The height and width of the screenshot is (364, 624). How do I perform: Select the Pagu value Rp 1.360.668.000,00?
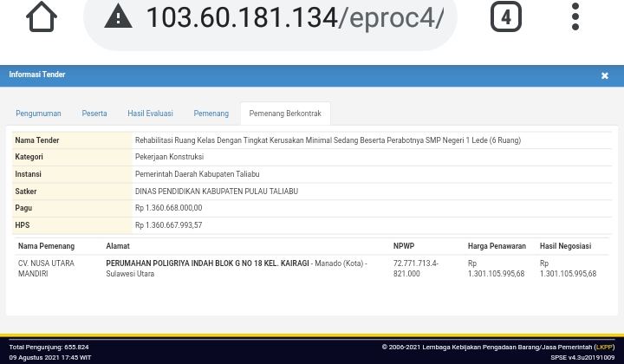[x=169, y=208]
